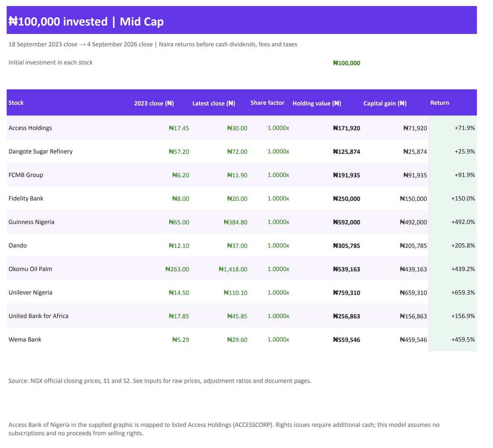
Task: Click Okomu Oil Palm latest close ₦1,418.00
Action: coord(233,269)
